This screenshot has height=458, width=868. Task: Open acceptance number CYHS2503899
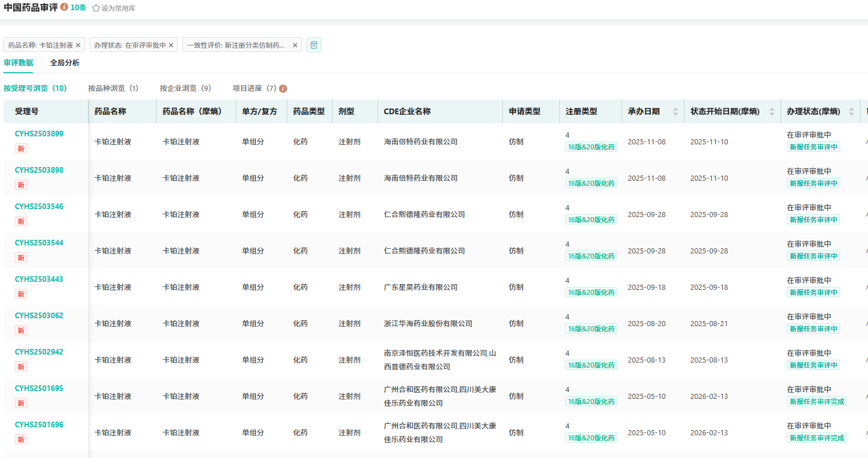coord(39,134)
